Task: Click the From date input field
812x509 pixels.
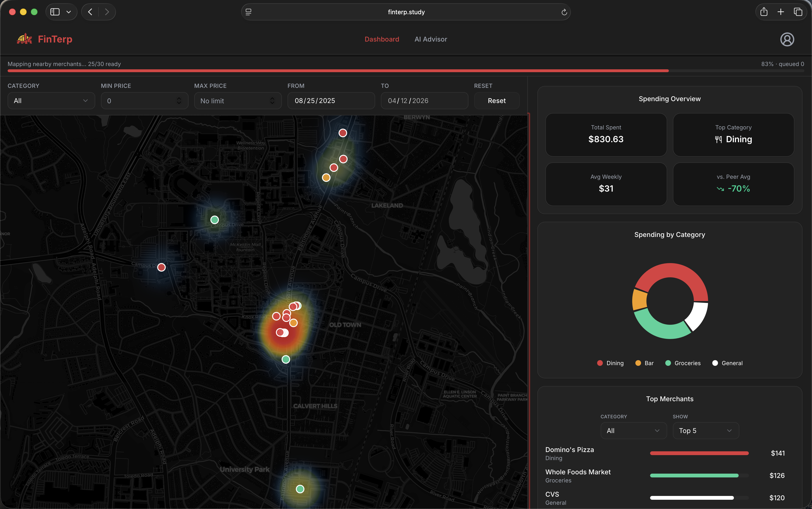Action: [x=330, y=101]
